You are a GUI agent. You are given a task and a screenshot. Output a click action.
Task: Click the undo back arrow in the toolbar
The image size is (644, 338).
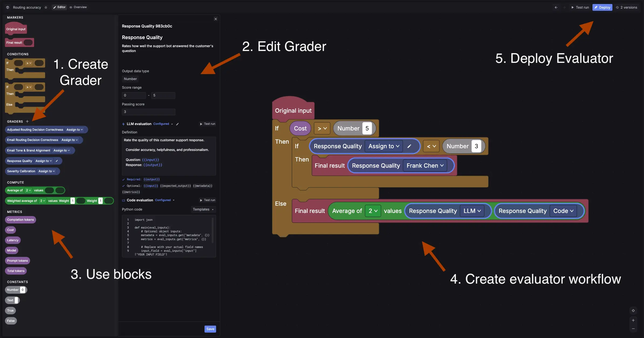tap(556, 7)
